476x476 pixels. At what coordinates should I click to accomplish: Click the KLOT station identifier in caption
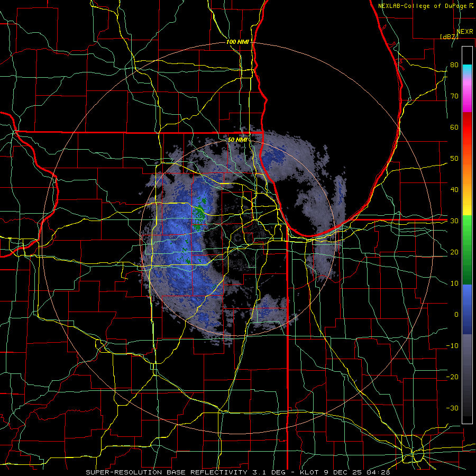309,472
